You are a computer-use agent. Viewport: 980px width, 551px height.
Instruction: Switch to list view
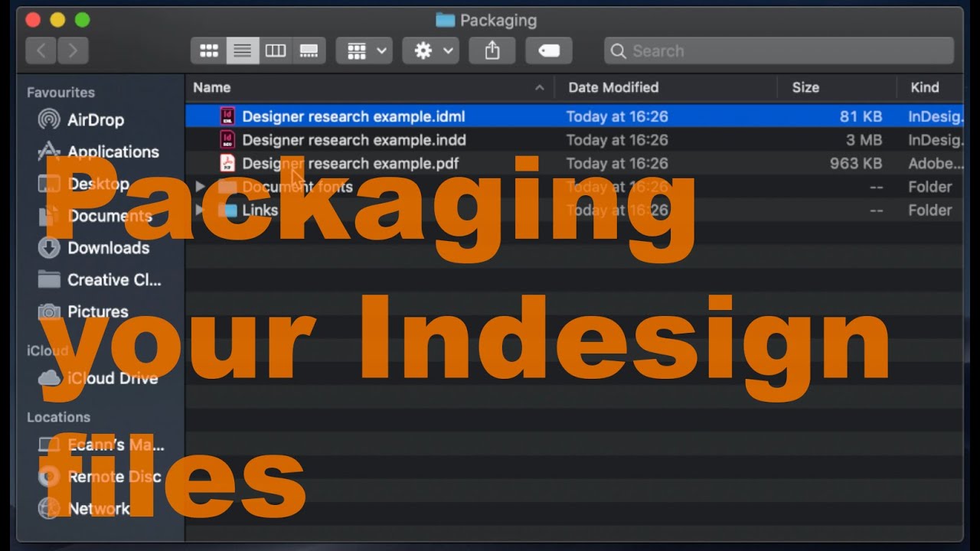(x=242, y=51)
